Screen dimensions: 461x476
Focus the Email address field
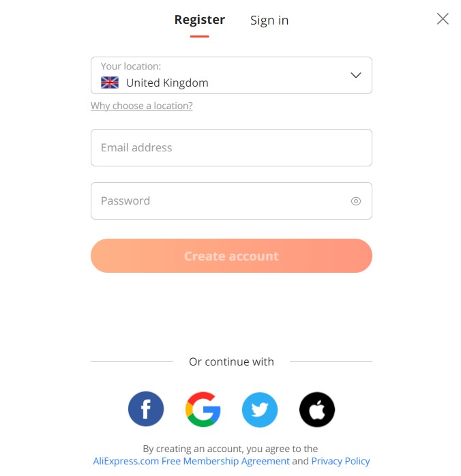coord(231,147)
